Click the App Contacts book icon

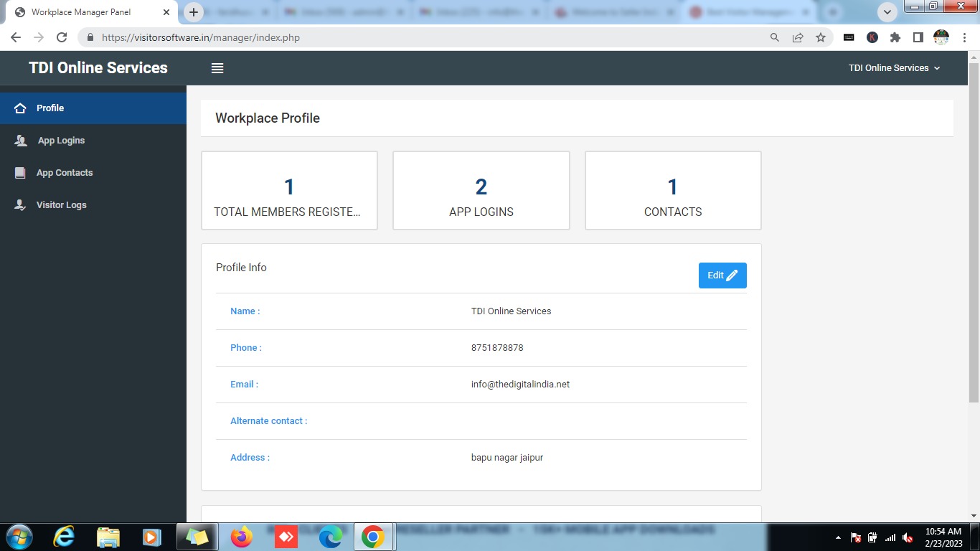tap(21, 173)
